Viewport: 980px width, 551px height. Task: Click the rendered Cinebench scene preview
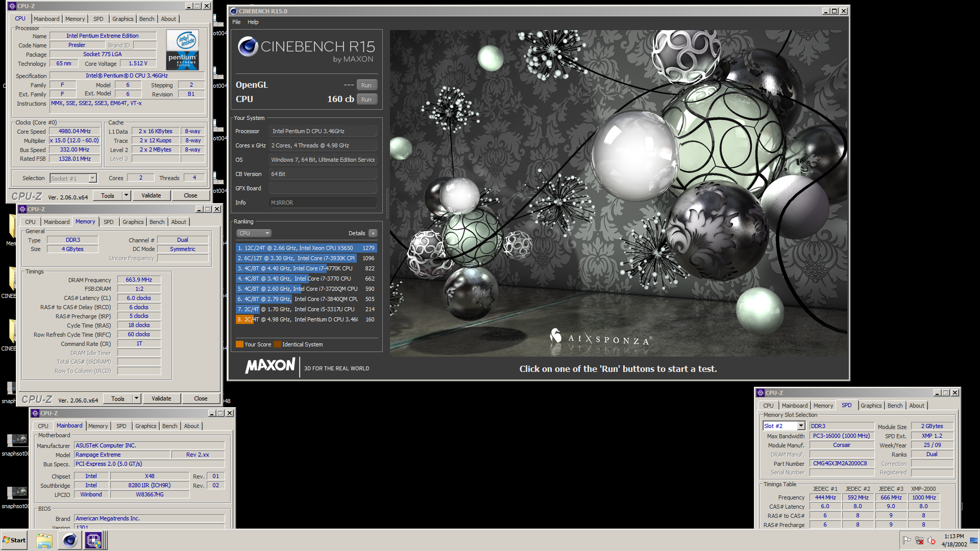tap(618, 193)
